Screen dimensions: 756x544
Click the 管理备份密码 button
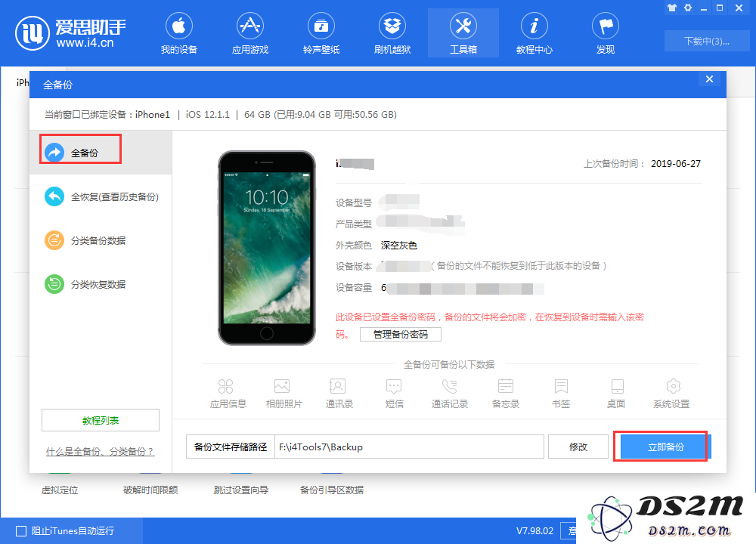click(x=400, y=335)
